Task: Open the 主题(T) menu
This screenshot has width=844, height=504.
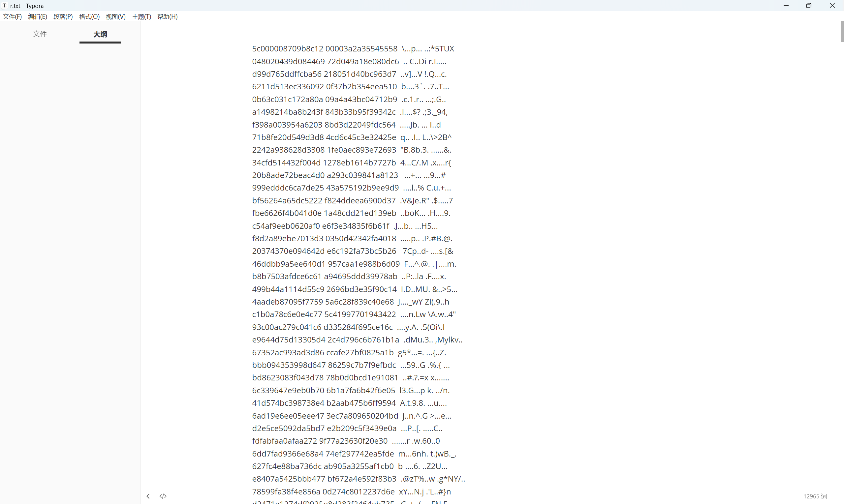Action: pos(141,16)
